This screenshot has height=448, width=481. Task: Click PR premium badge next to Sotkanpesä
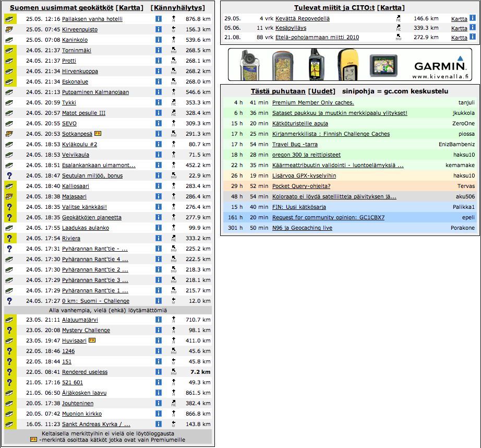coord(98,134)
